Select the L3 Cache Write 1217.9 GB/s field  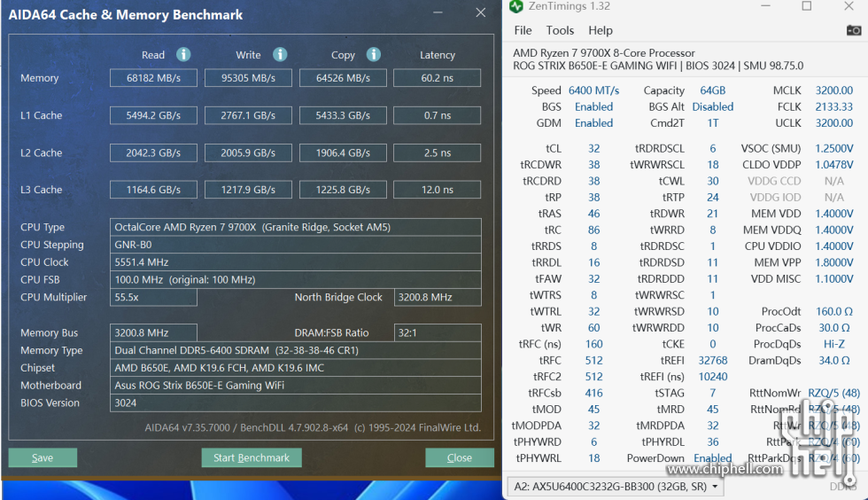click(248, 190)
